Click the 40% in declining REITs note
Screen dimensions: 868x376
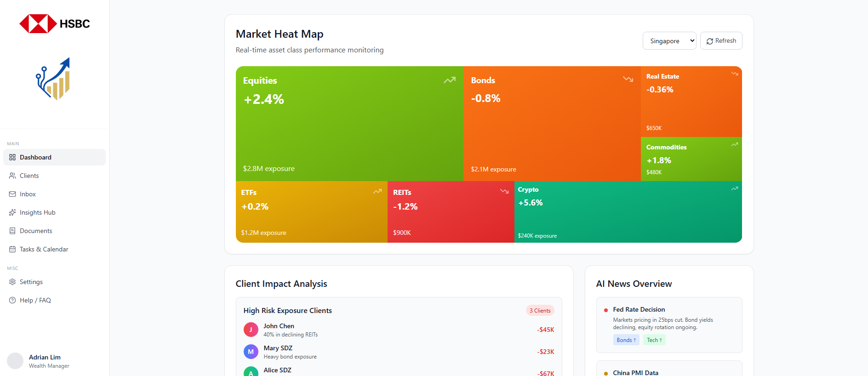coord(291,335)
